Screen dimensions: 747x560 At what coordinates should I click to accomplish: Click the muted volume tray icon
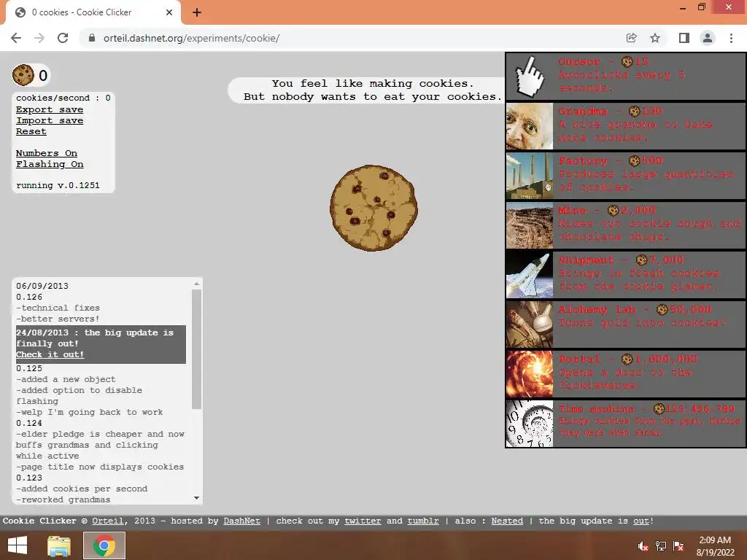643,546
